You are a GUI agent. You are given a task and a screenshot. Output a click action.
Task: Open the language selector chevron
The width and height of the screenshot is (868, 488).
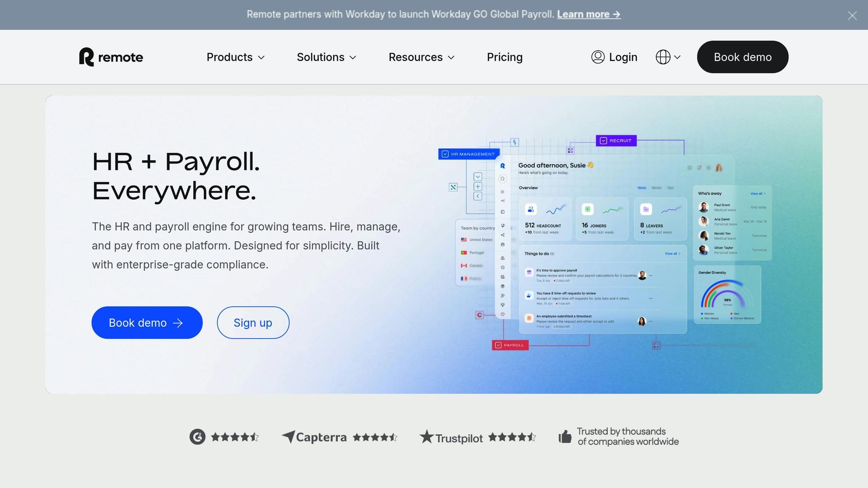[677, 57]
